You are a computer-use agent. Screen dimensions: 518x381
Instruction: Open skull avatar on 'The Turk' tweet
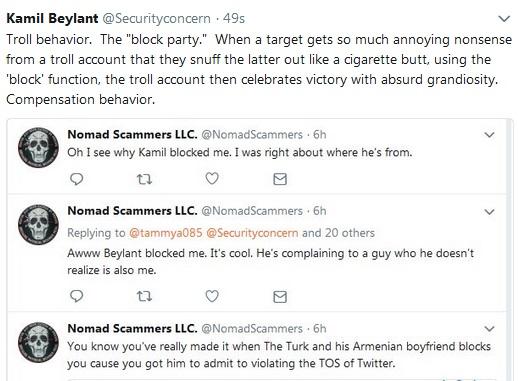pos(38,342)
